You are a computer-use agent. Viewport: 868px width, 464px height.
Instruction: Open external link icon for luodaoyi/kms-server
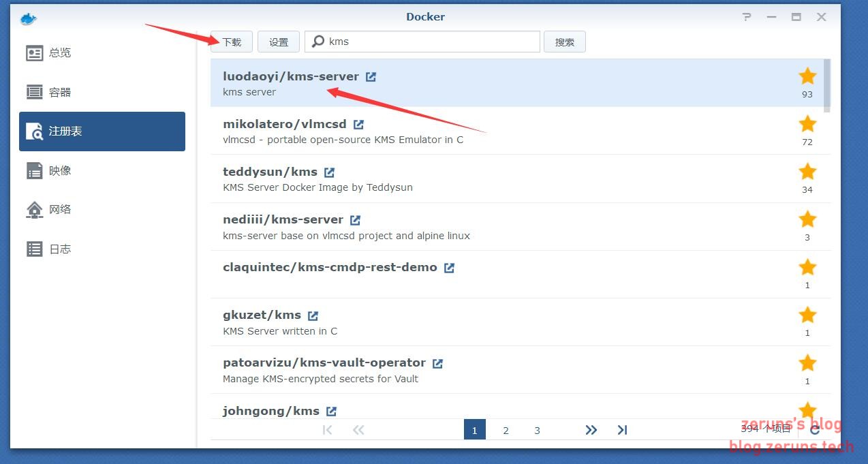(371, 77)
